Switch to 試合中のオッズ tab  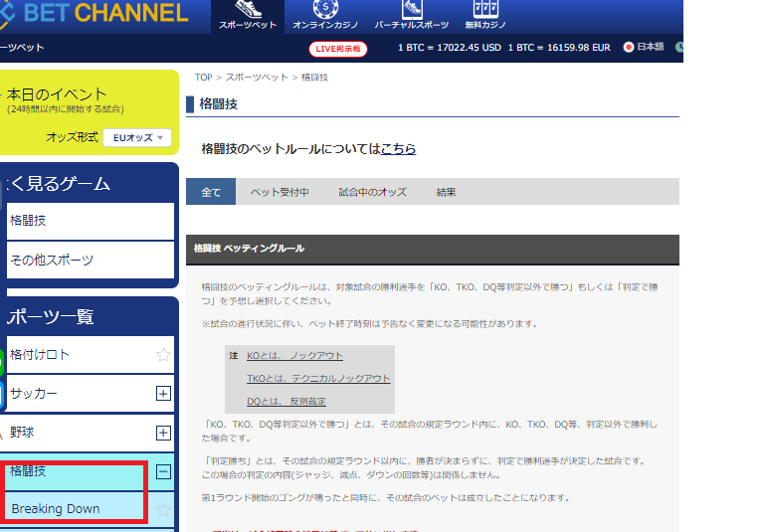373,192
